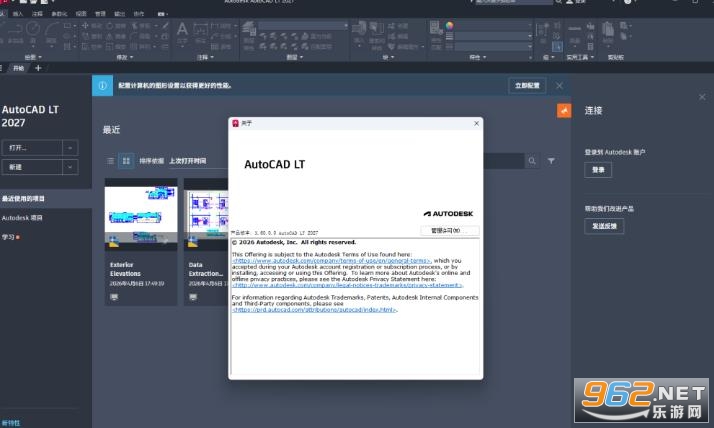This screenshot has width=714, height=428.
Task: Click the Open button on Start page
Action: (x=32, y=148)
